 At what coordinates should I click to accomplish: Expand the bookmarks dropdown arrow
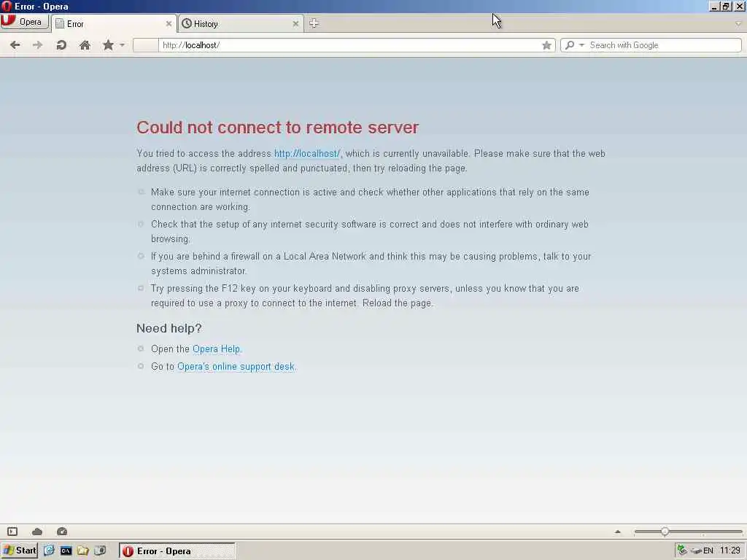(x=123, y=45)
